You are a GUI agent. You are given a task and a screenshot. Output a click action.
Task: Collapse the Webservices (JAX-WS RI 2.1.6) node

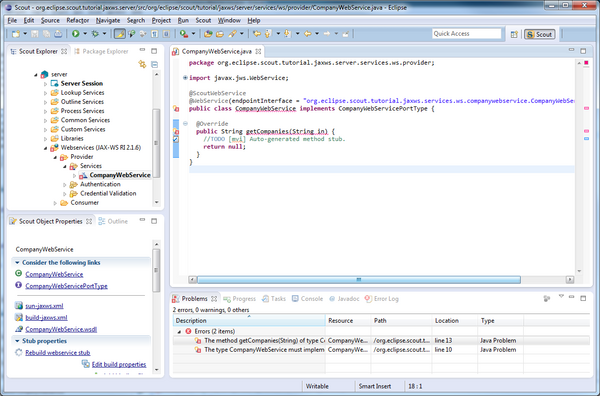[x=46, y=148]
